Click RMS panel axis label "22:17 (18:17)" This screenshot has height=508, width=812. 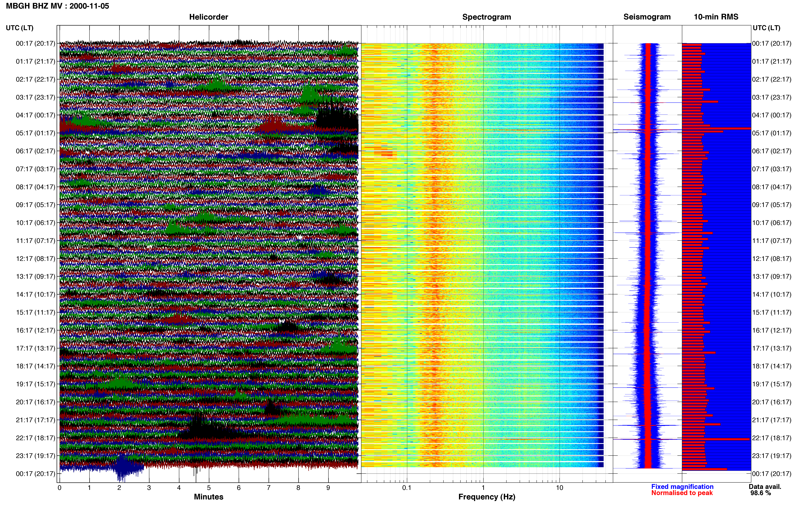click(772, 438)
